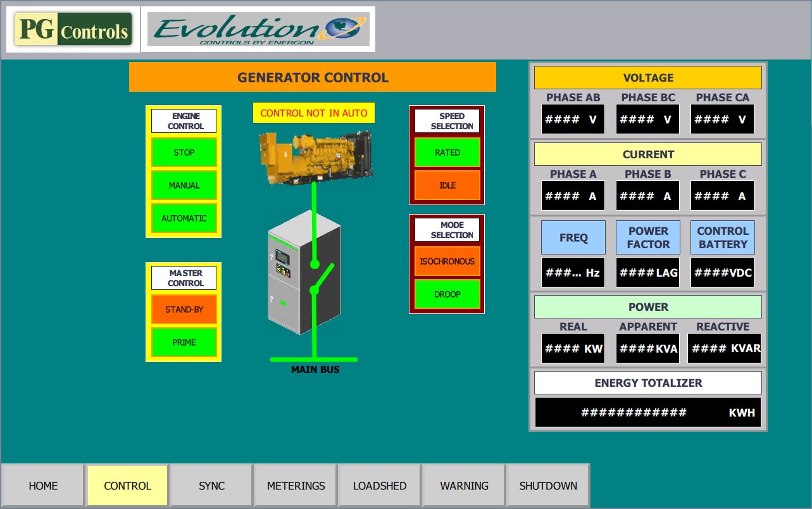
Task: Click the FREQ label button
Action: pyautogui.click(x=573, y=237)
